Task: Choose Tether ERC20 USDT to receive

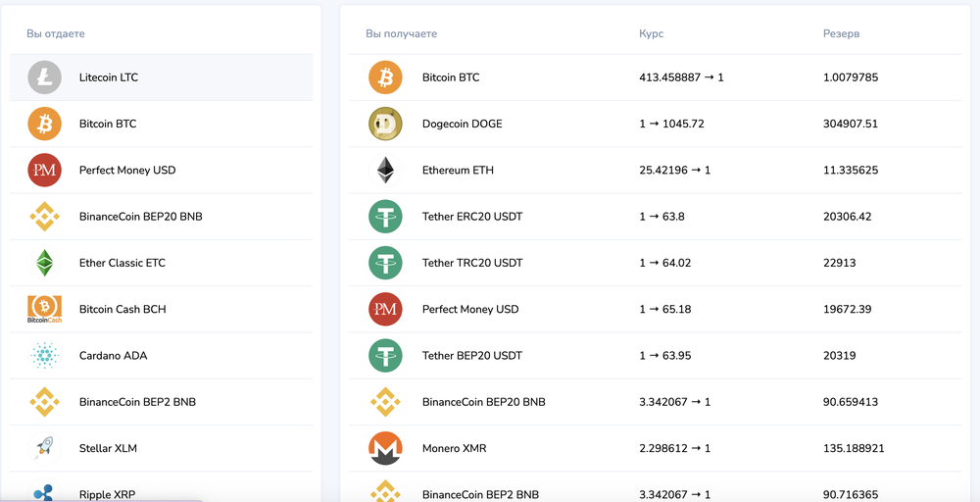Action: coord(655,217)
